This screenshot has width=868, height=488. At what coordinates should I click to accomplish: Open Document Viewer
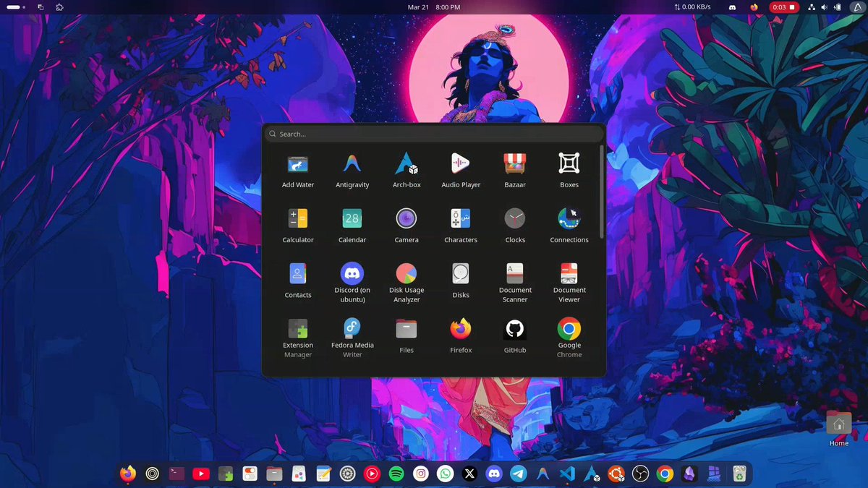click(569, 283)
